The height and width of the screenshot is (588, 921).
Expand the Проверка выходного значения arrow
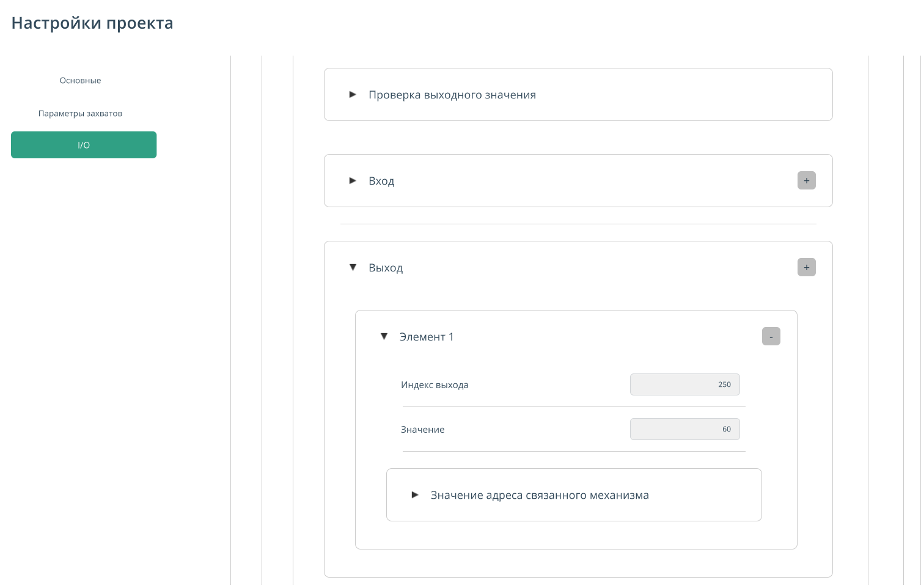[353, 95]
